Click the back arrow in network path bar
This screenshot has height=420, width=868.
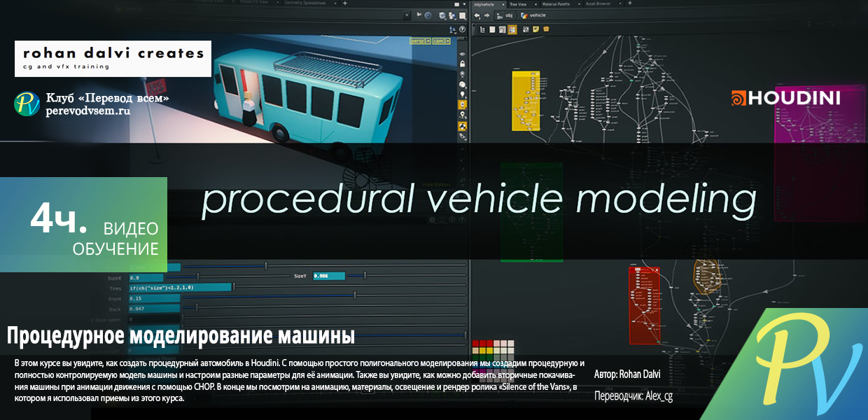point(477,15)
